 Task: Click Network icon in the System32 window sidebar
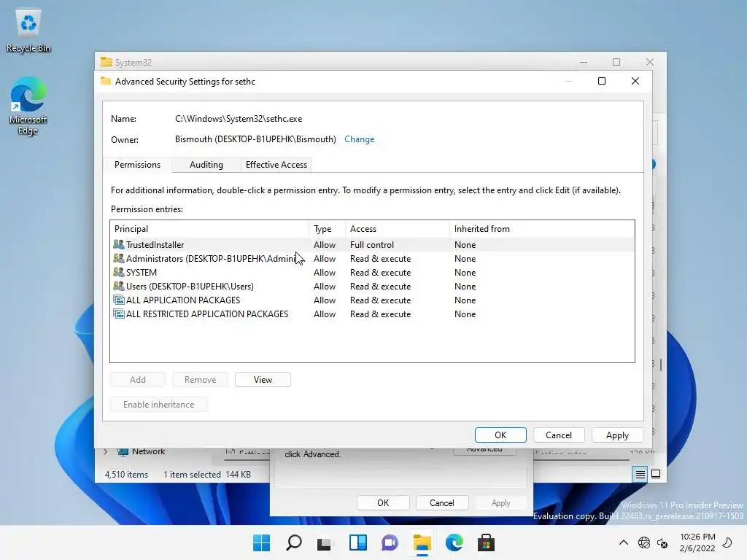(123, 452)
